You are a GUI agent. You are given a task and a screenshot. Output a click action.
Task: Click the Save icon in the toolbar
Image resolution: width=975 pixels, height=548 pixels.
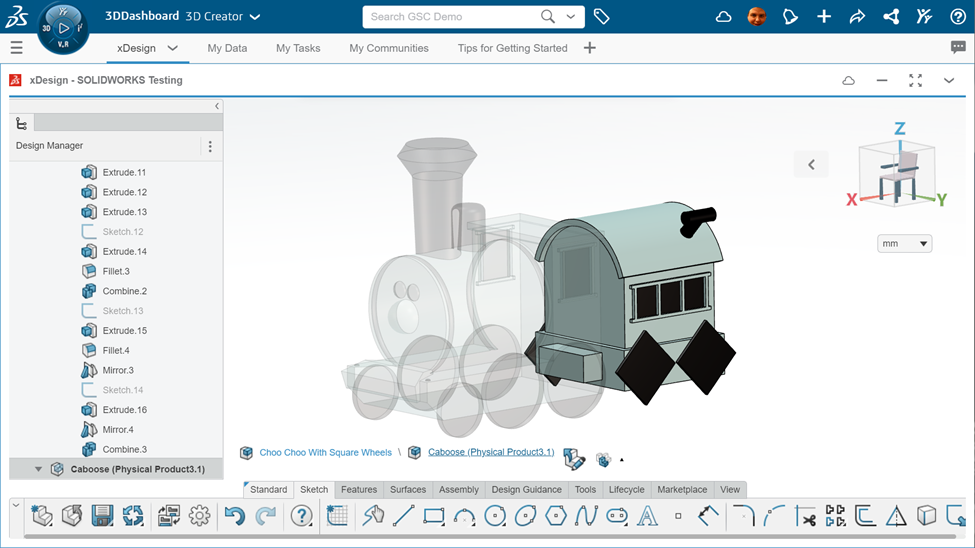coord(102,516)
